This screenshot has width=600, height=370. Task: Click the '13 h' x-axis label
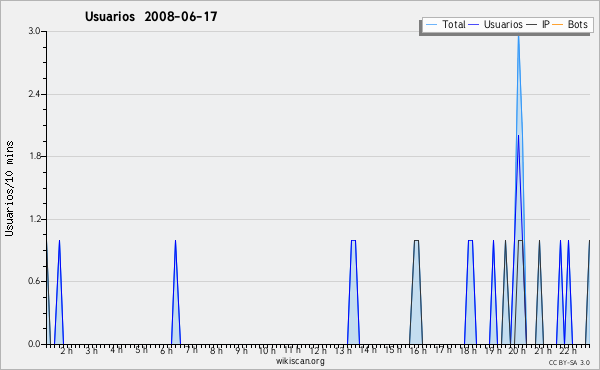tap(343, 351)
